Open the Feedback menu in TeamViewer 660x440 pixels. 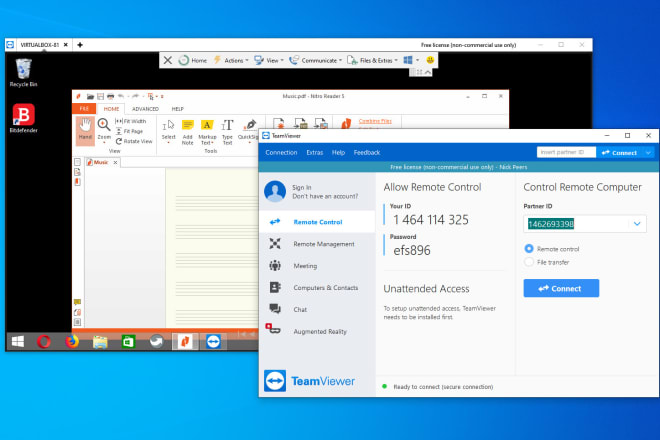(x=367, y=152)
